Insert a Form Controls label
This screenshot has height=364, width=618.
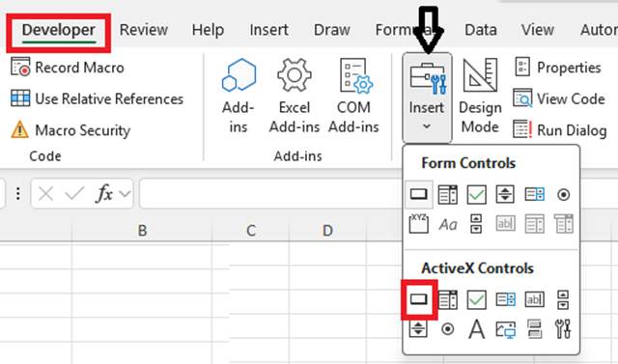448,224
